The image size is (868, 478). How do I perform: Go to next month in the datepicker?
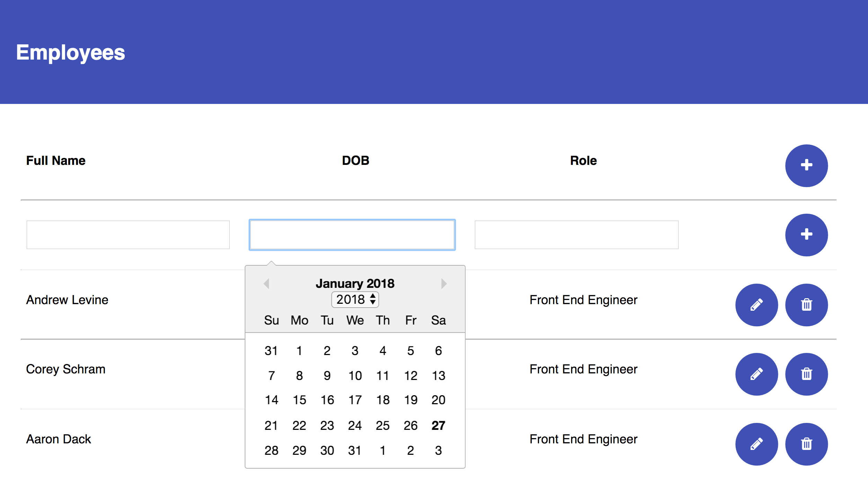click(x=444, y=284)
